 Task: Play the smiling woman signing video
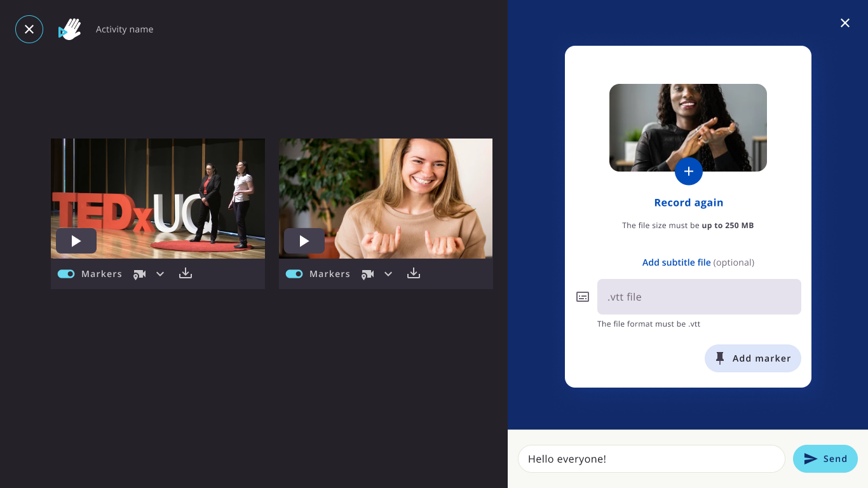point(304,241)
